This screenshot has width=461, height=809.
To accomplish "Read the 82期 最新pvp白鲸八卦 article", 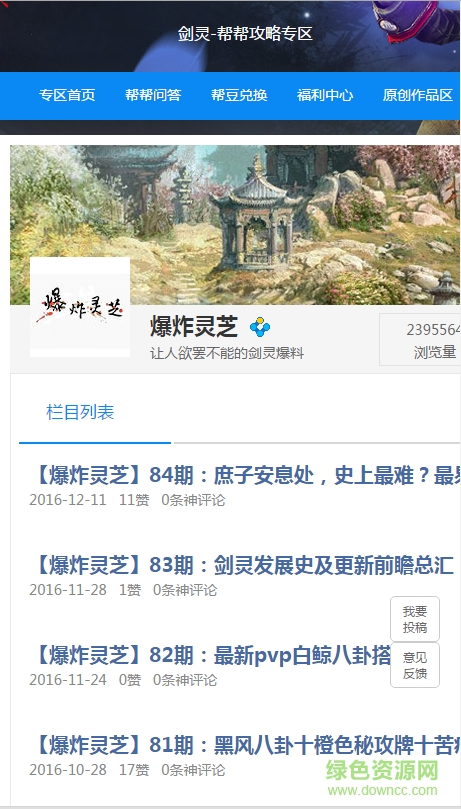I will [x=212, y=655].
